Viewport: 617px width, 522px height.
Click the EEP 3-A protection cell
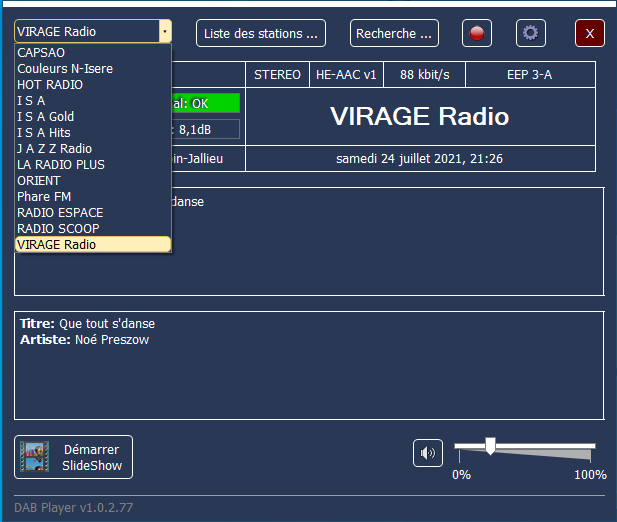pyautogui.click(x=530, y=74)
